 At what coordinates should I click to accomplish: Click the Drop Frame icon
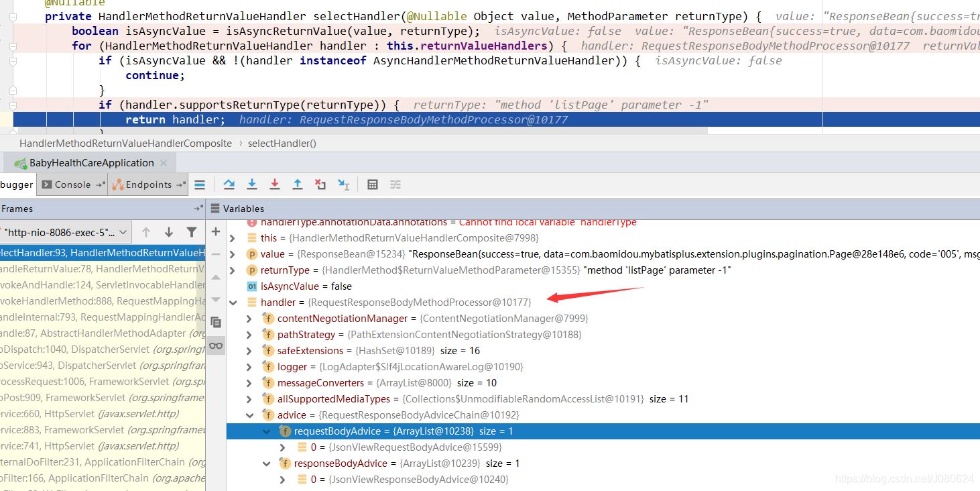320,184
